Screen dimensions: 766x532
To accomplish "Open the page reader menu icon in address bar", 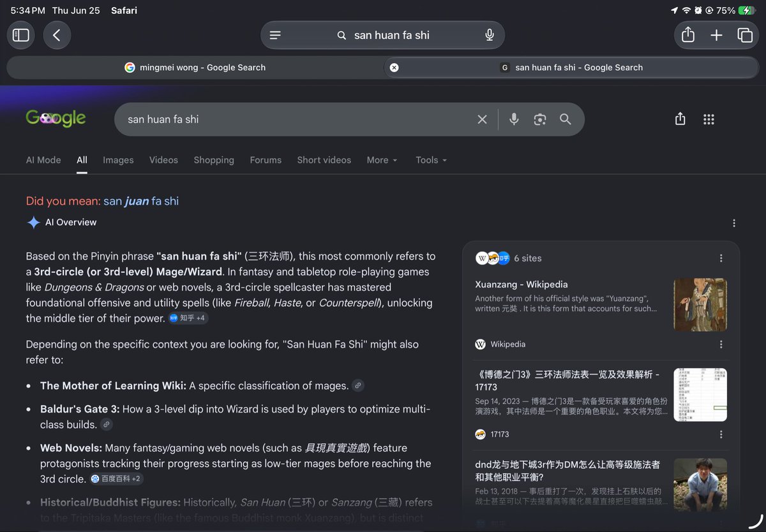I will (275, 35).
